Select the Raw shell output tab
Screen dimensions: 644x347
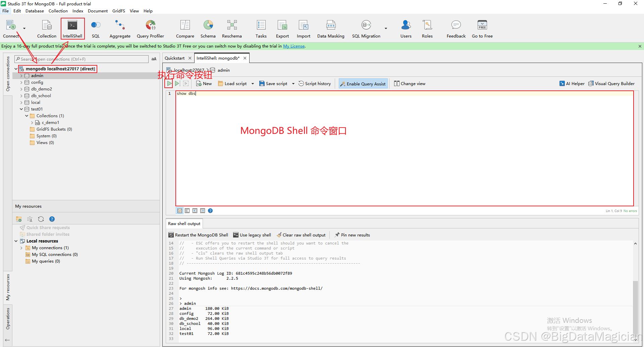[184, 223]
